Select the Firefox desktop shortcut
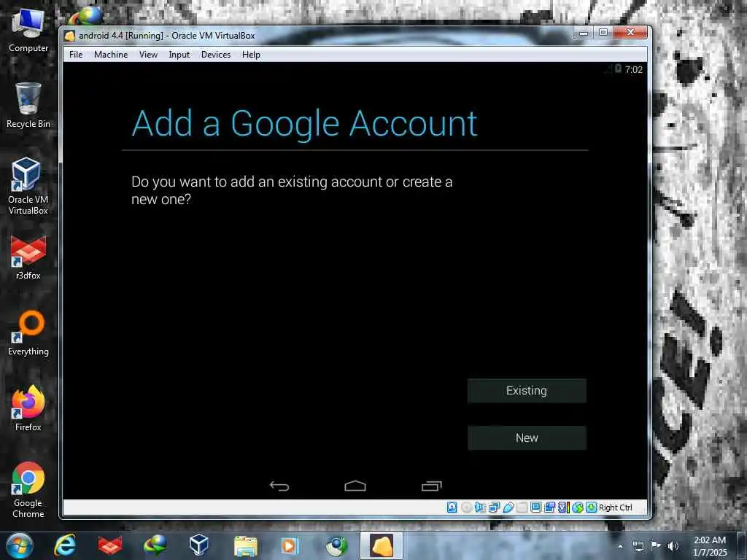The height and width of the screenshot is (560, 747). tap(28, 408)
